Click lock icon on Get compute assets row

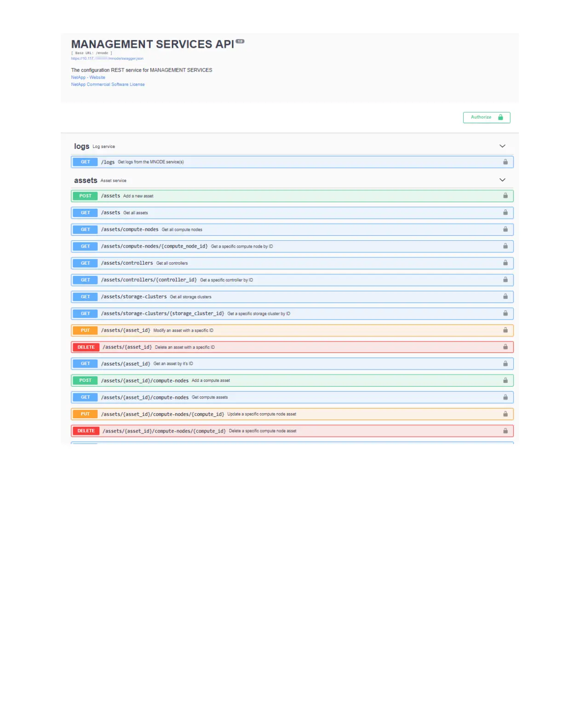click(x=505, y=397)
